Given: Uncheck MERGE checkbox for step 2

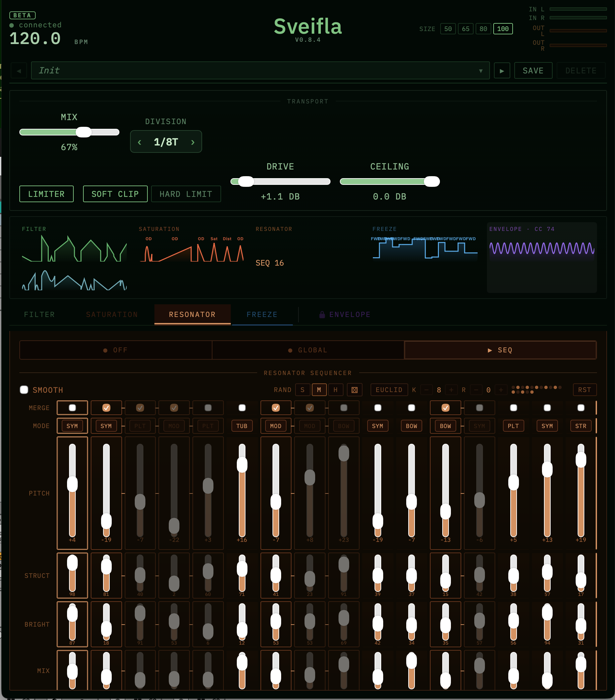Looking at the screenshot, I should [106, 407].
